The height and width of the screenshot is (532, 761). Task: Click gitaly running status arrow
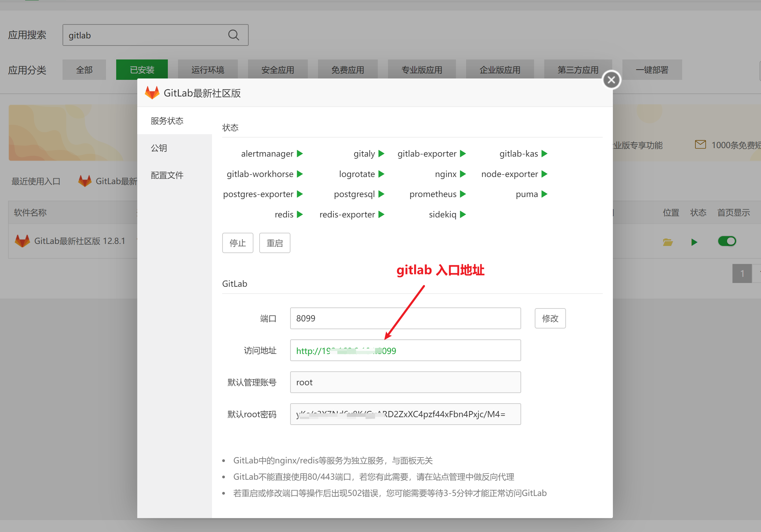pyautogui.click(x=381, y=154)
